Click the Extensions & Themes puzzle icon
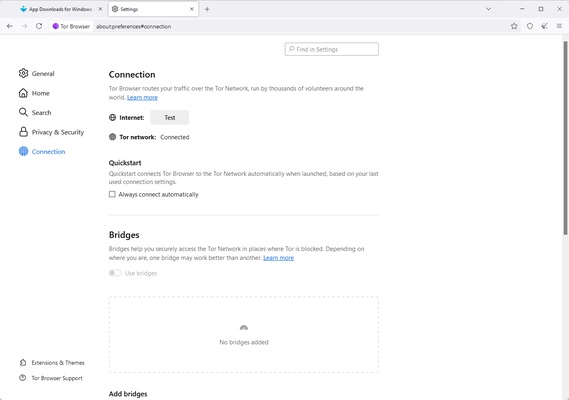Viewport: 569px width, 400px height. tap(23, 362)
